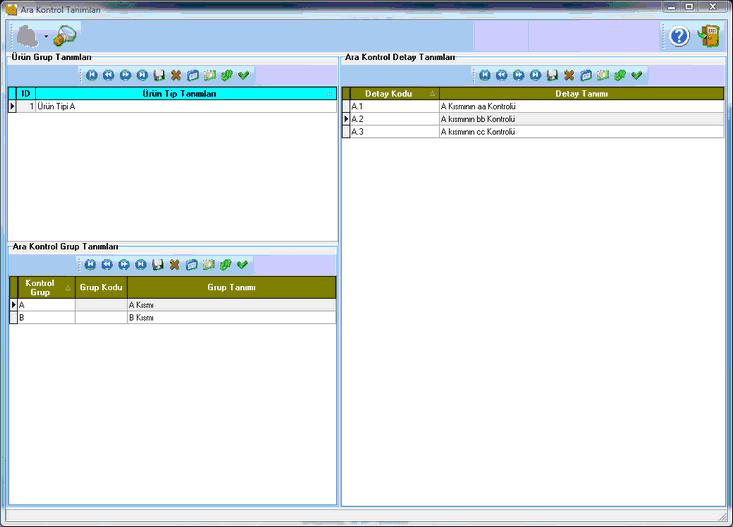Image resolution: width=733 pixels, height=527 pixels.
Task: Select the 'A Kısmının aa Kontrolü' cell
Action: pyautogui.click(x=582, y=106)
